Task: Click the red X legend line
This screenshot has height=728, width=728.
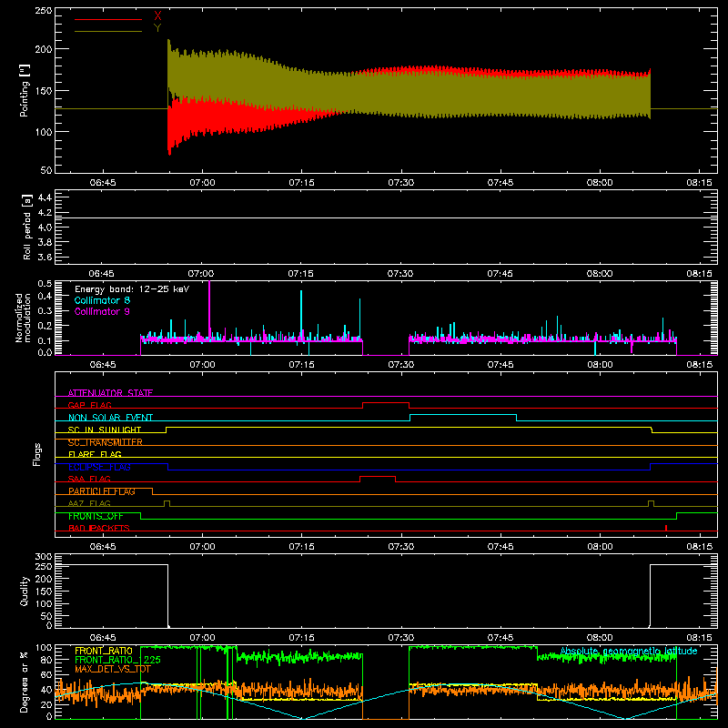Action: [x=108, y=19]
